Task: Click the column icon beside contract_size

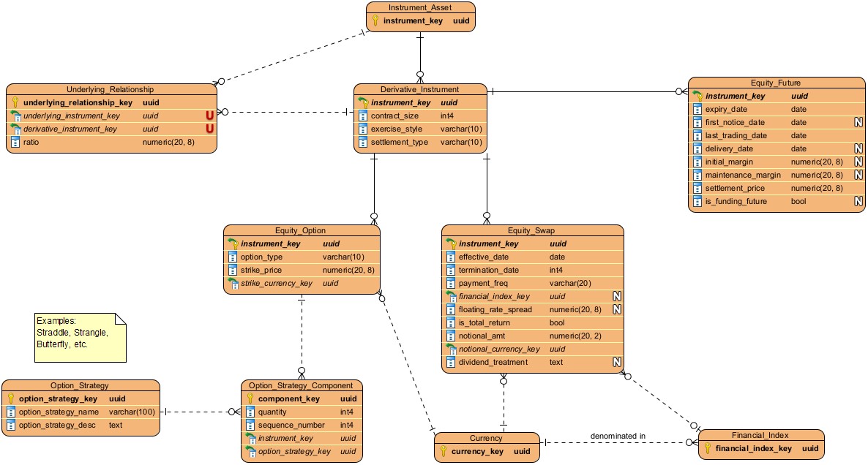Action: coord(363,116)
